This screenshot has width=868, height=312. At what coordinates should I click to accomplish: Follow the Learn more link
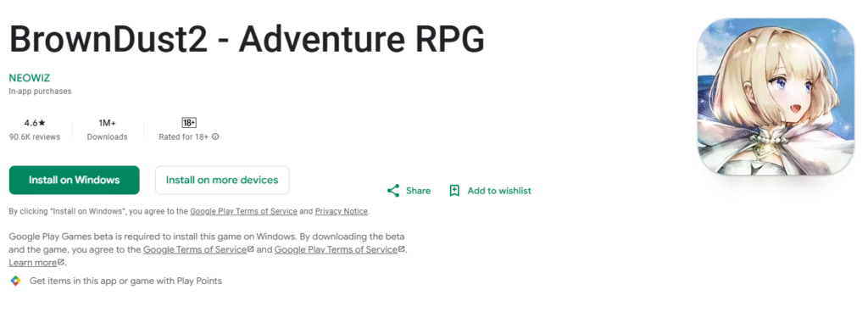33,263
